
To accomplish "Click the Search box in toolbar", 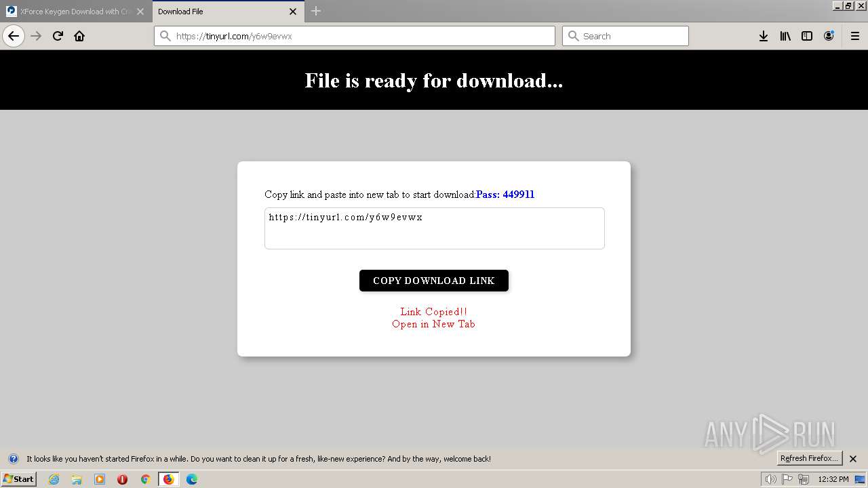I will 625,36.
